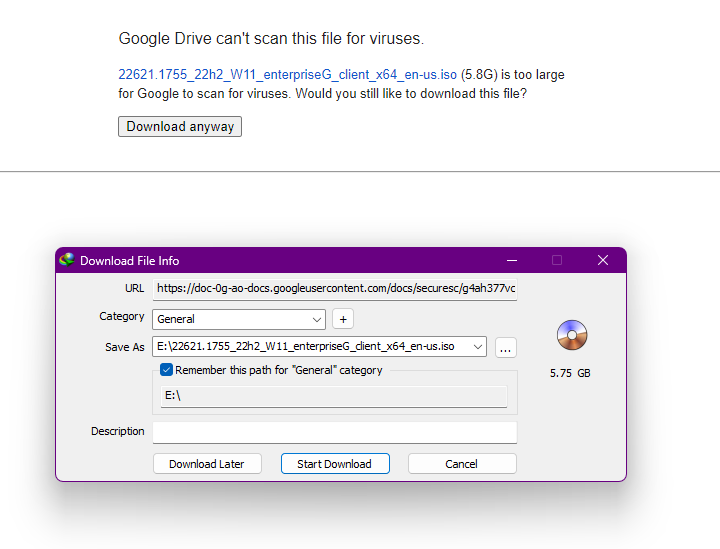Browse for save location with ellipsis button
The width and height of the screenshot is (720, 549).
point(506,347)
